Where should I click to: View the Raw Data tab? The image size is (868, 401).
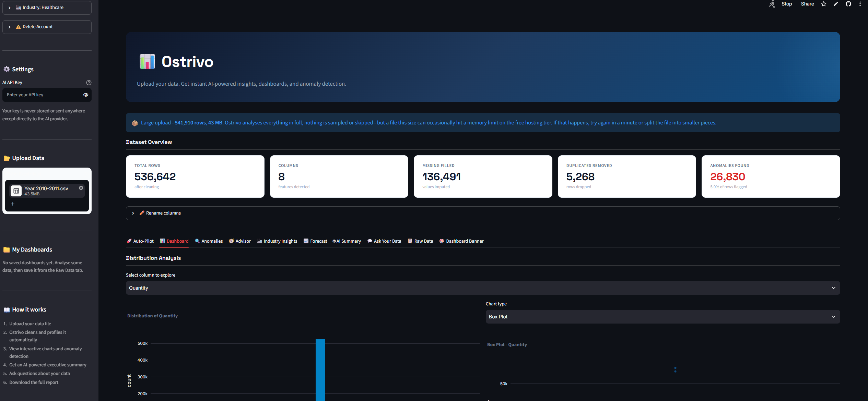coord(420,241)
